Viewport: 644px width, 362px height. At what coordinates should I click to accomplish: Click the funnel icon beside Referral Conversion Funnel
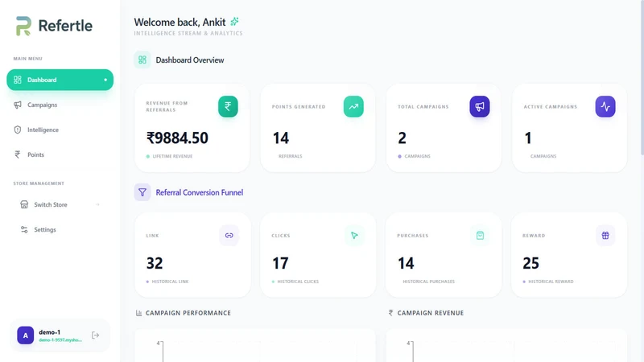coord(142,192)
